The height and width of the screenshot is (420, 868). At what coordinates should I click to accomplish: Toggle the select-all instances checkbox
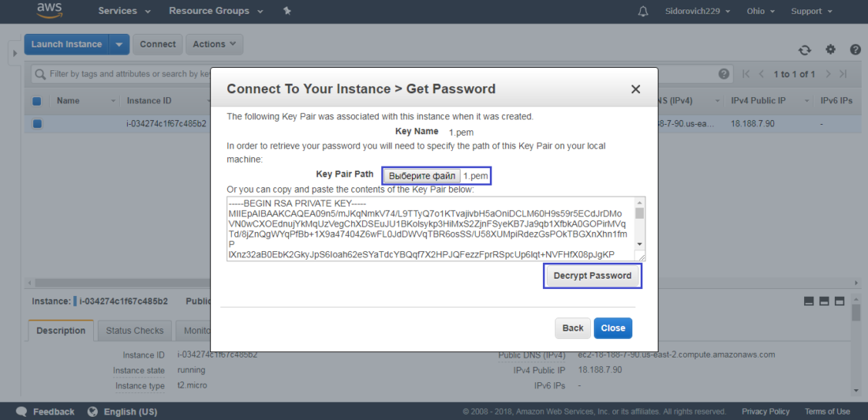37,101
